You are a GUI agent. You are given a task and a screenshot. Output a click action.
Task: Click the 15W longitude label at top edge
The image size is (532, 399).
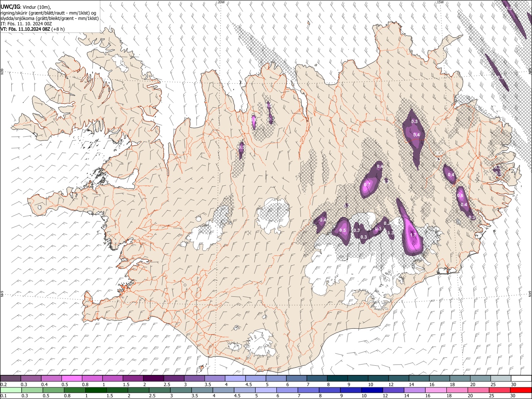(441, 2)
